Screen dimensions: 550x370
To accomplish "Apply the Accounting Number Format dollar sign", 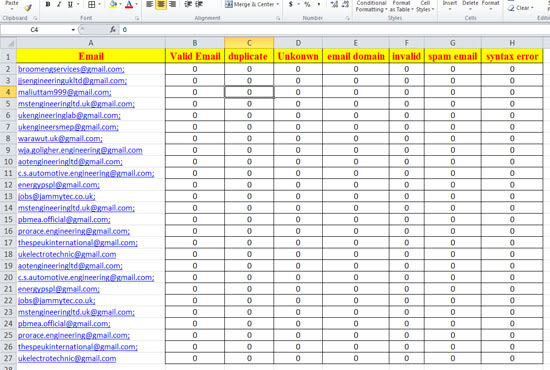I will tap(290, 5).
